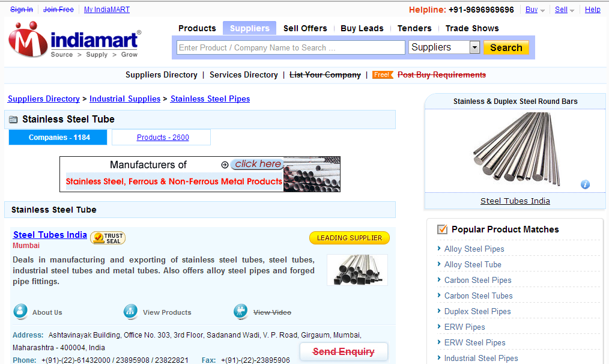Image resolution: width=609 pixels, height=364 pixels.
Task: Open the Tenders section
Action: coord(414,28)
